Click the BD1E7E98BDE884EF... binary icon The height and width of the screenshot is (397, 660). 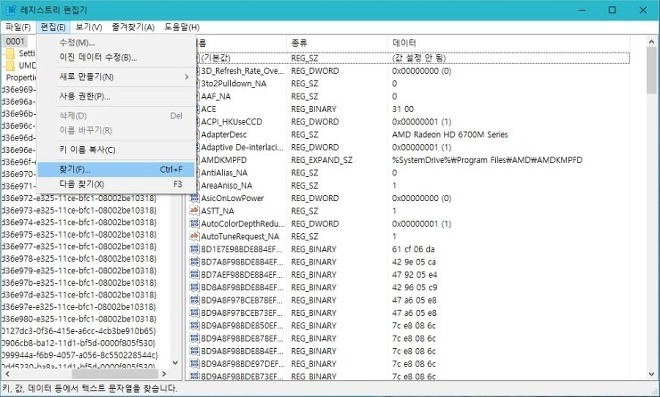coord(194,249)
